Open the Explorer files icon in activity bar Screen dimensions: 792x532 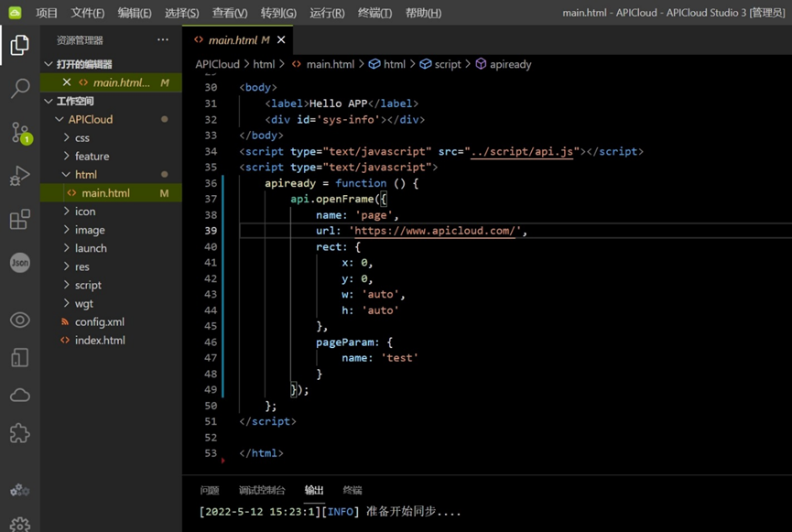point(20,45)
